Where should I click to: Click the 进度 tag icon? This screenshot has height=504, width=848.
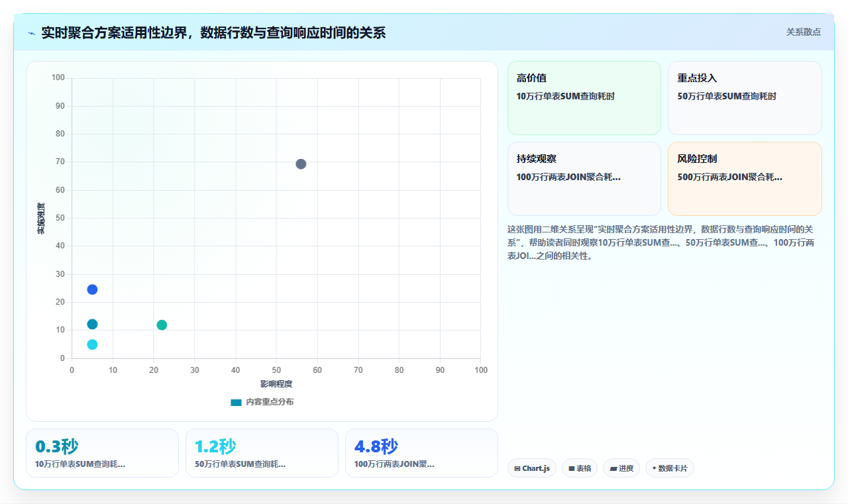[613, 468]
